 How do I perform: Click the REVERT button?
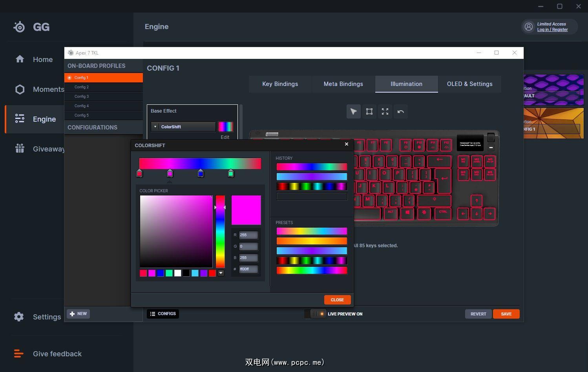pos(478,314)
